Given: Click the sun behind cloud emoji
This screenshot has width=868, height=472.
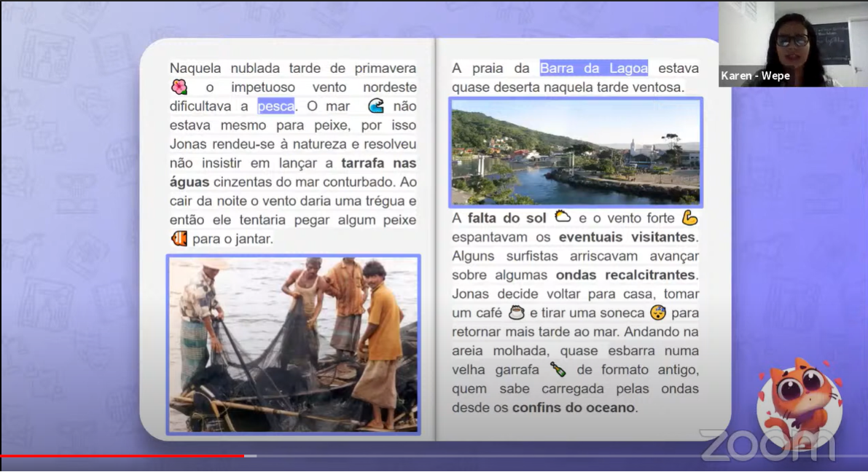Looking at the screenshot, I should point(563,217).
